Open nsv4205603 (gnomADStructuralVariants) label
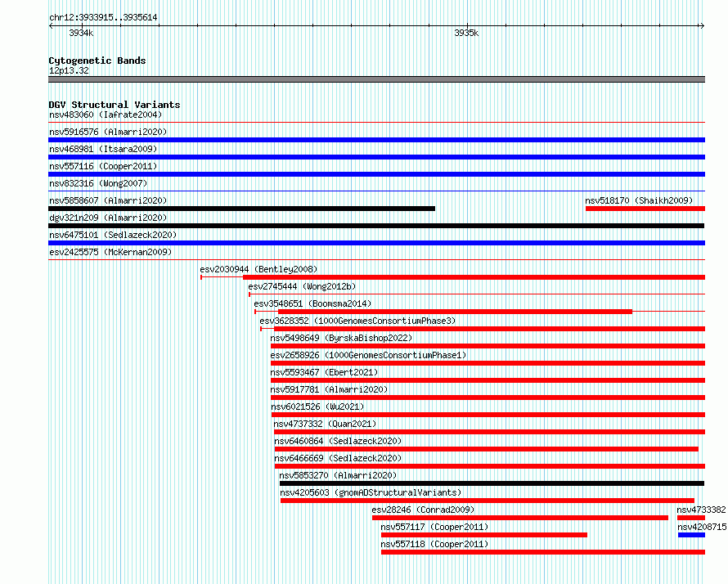Viewport: 728px width, 584px height. [371, 492]
